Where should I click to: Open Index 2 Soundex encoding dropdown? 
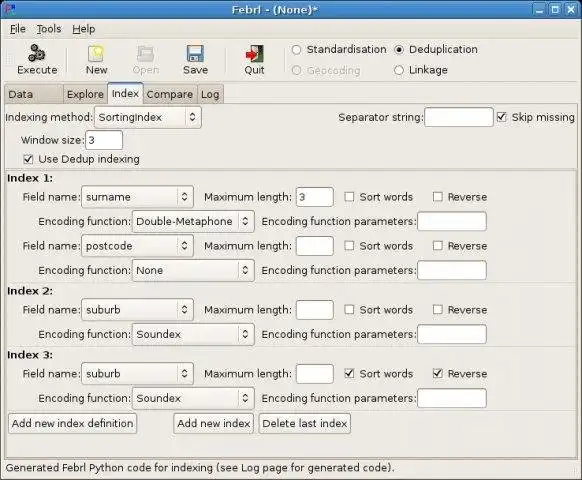point(193,334)
